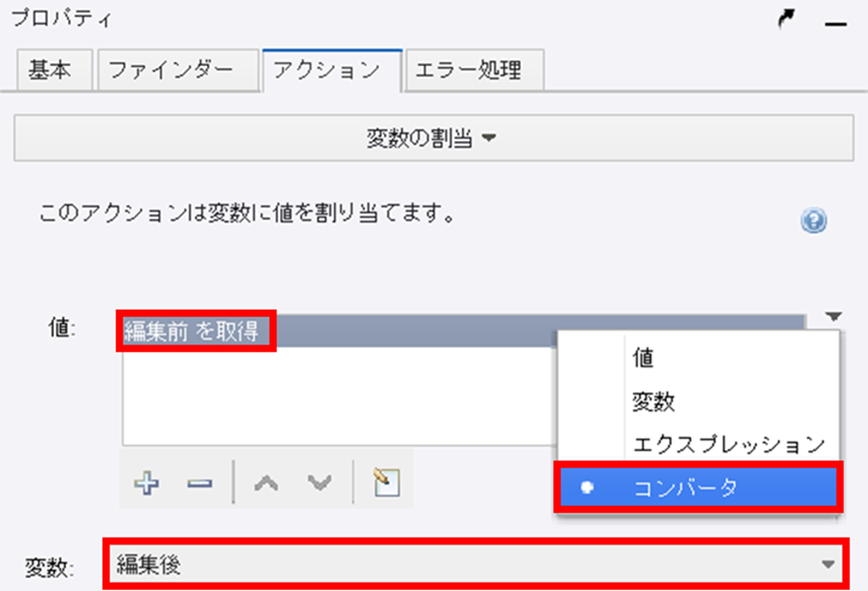Expand the 変数 dropdown showing 編集後

(x=828, y=564)
